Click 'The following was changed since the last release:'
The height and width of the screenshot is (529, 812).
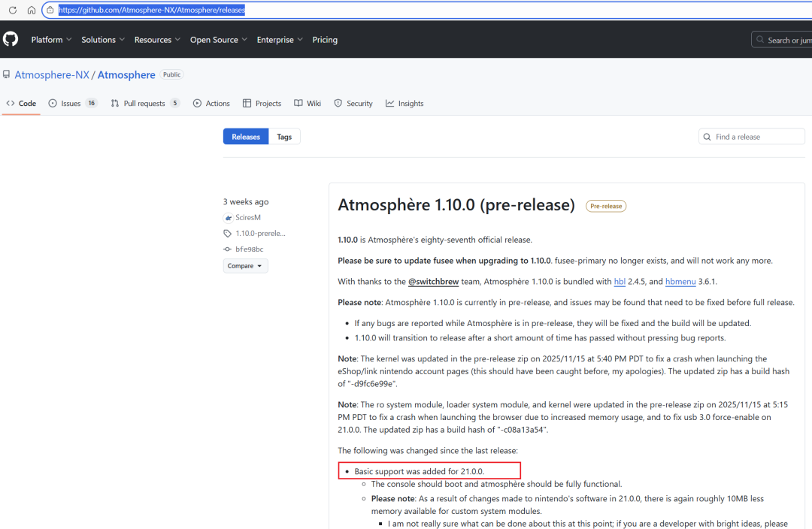(x=428, y=451)
